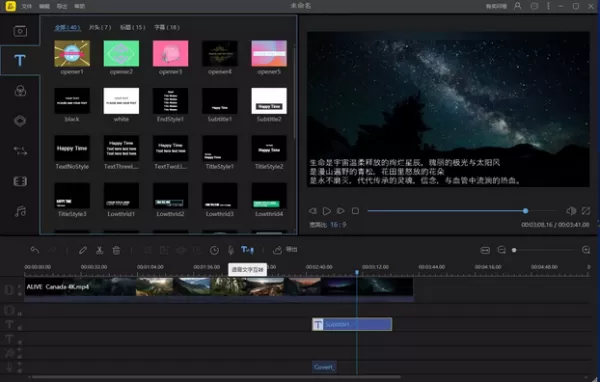Switch to the opener category tab (7)
This screenshot has width=600, height=382.
tap(100, 28)
